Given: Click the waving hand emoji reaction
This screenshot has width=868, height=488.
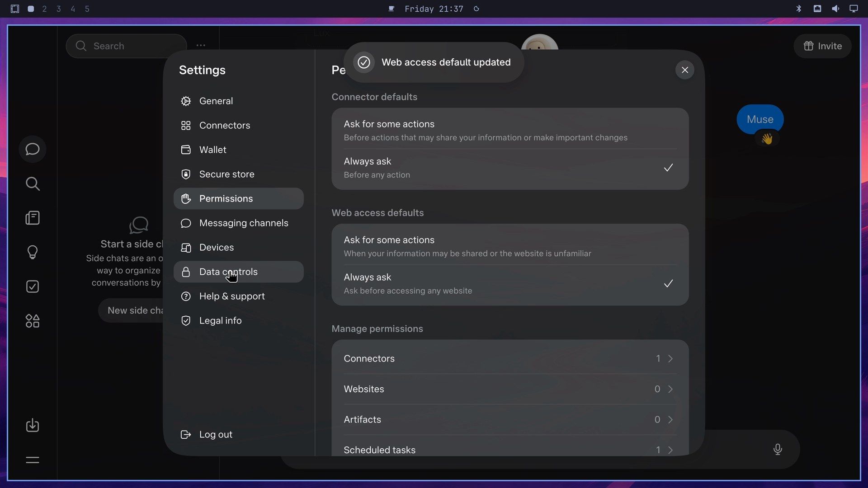Looking at the screenshot, I should pos(767,139).
